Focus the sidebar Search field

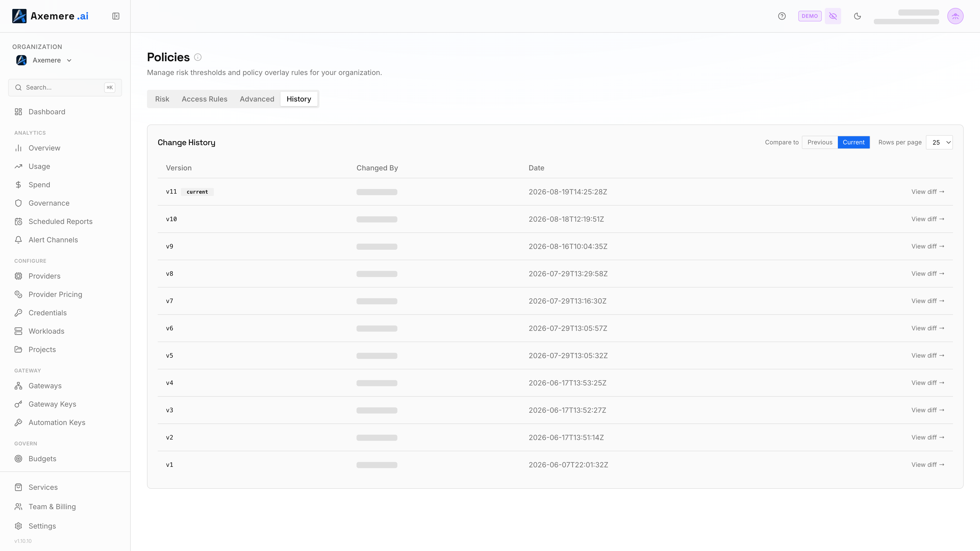click(65, 87)
